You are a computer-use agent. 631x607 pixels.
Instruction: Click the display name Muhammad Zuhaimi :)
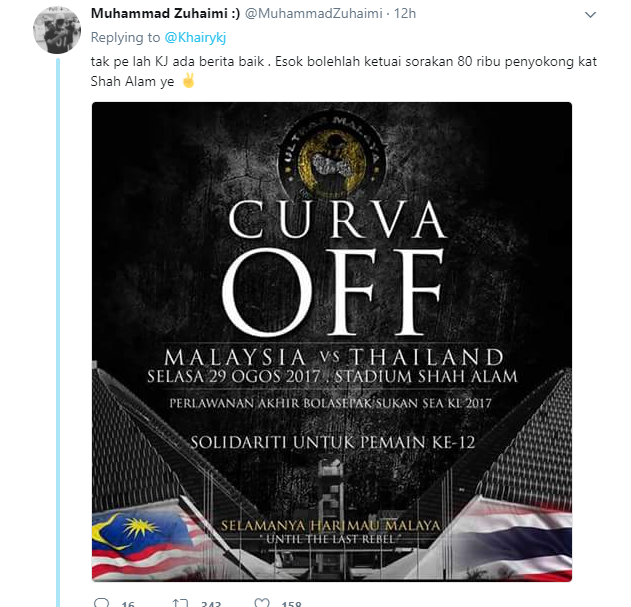tap(165, 13)
